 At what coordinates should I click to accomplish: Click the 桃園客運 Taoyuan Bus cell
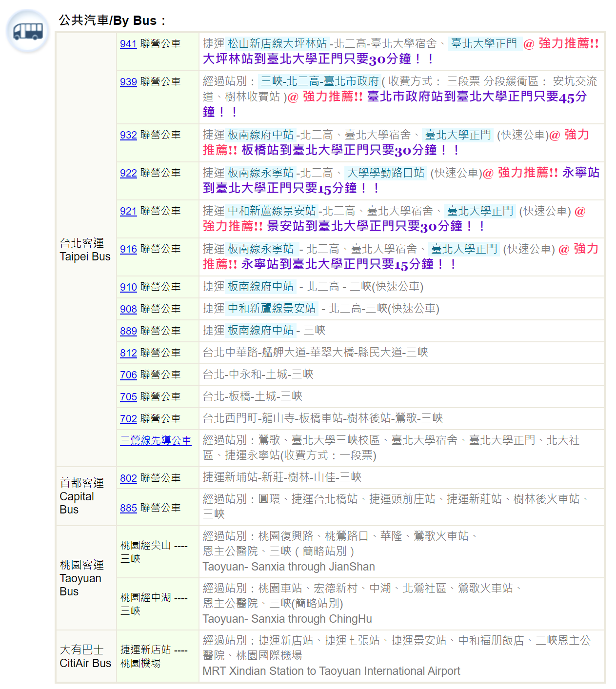[x=86, y=578]
